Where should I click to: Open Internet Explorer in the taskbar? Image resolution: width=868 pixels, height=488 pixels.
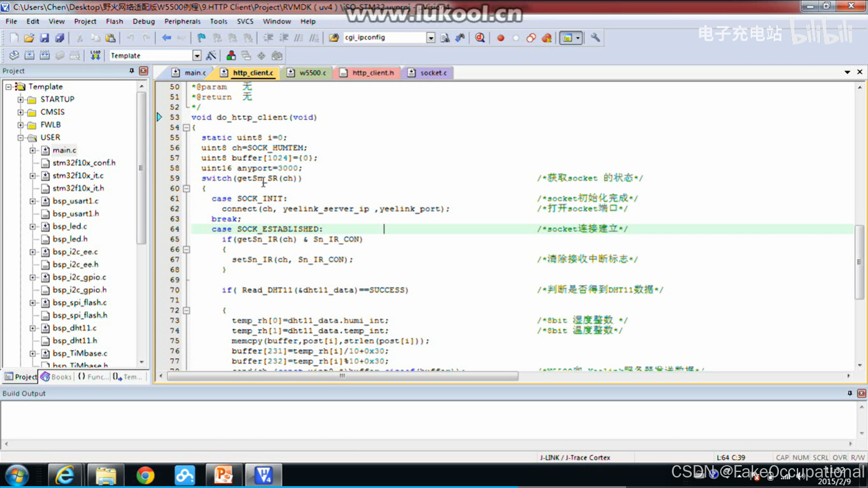[65, 475]
